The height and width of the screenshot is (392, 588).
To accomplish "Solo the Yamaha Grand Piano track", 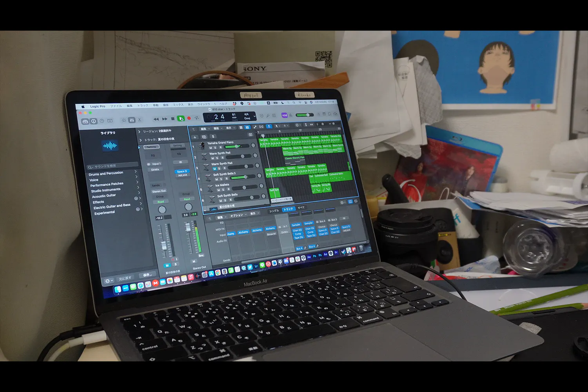I will click(x=216, y=148).
